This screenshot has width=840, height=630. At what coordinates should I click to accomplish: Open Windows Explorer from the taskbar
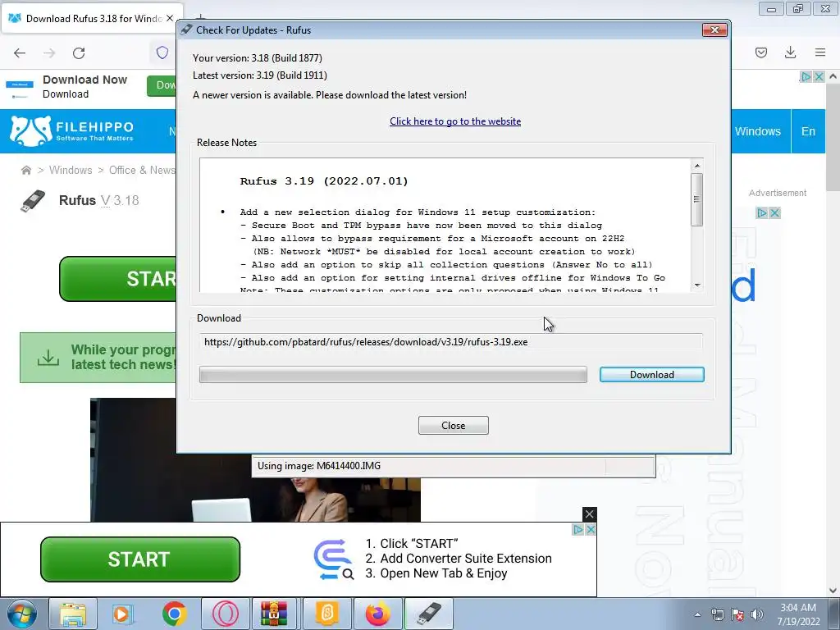click(73, 614)
